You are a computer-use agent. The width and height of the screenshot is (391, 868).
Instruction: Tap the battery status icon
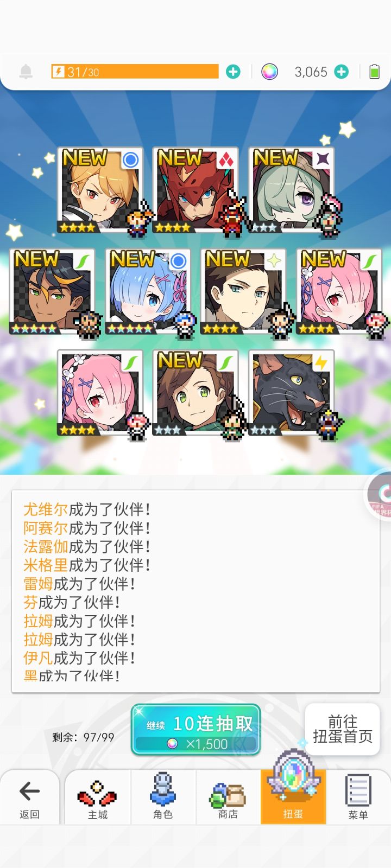click(374, 72)
